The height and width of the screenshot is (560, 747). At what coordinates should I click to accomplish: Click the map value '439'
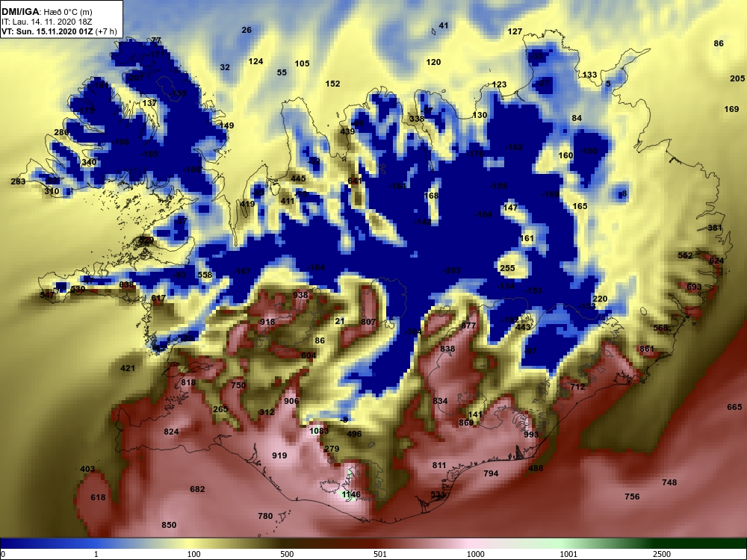click(x=347, y=131)
